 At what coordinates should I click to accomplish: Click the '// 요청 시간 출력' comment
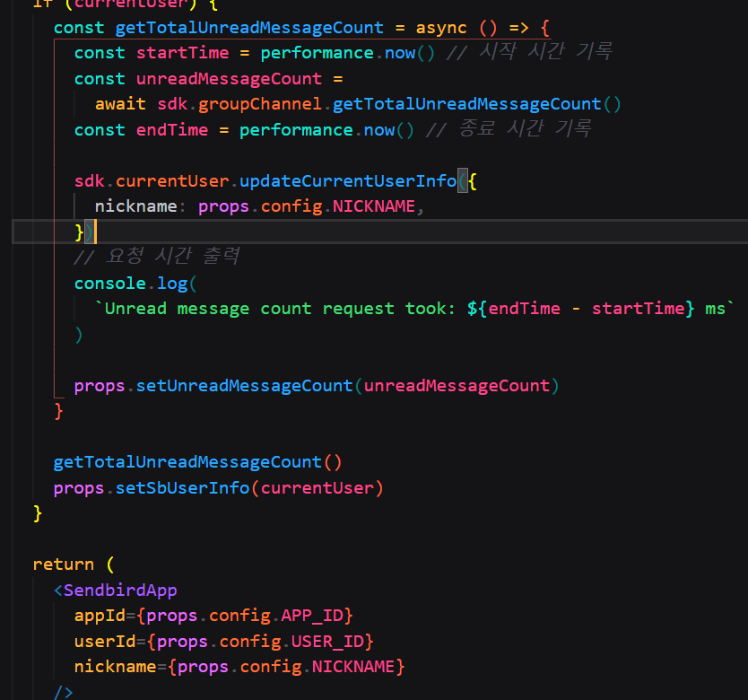pyautogui.click(x=157, y=257)
